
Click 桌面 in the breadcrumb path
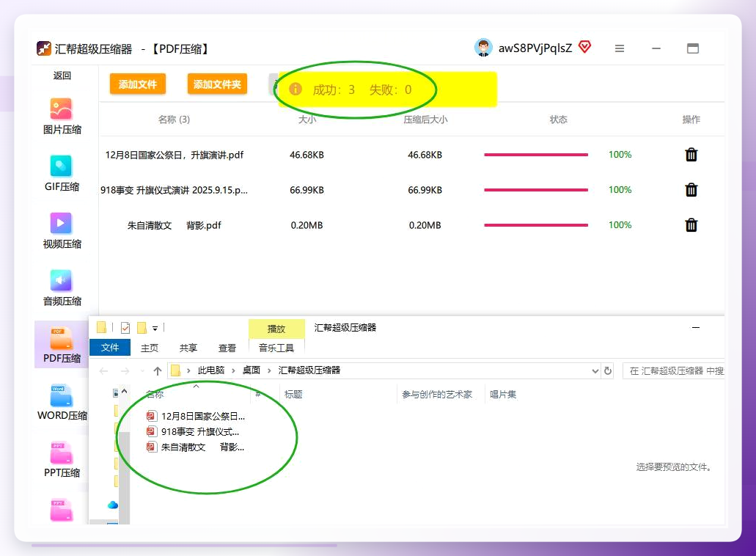(252, 370)
